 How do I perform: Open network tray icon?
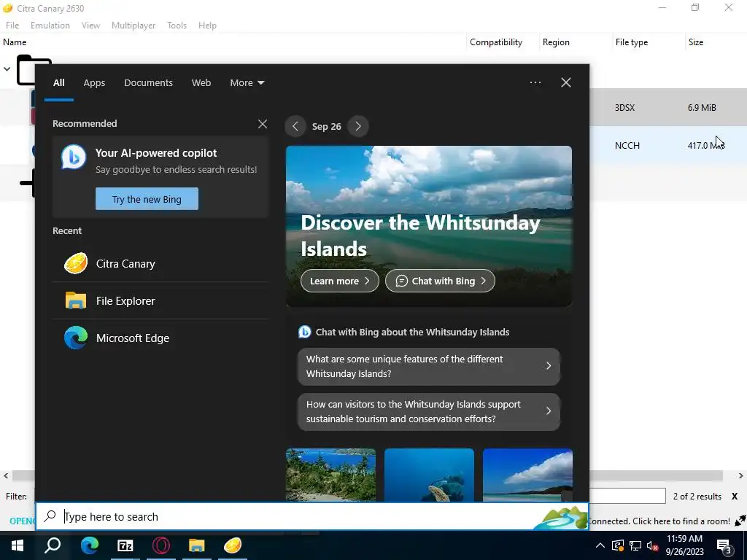point(635,545)
